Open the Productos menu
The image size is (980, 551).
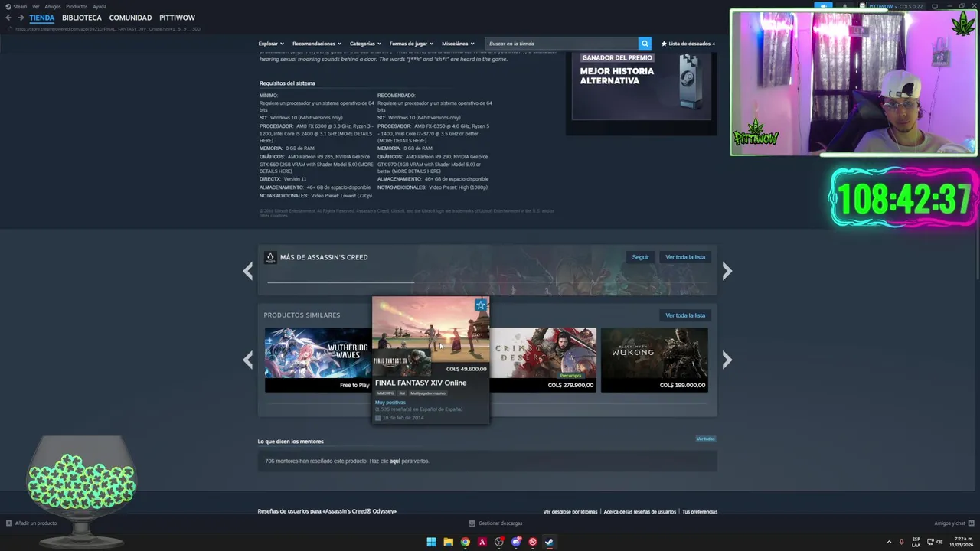point(77,6)
